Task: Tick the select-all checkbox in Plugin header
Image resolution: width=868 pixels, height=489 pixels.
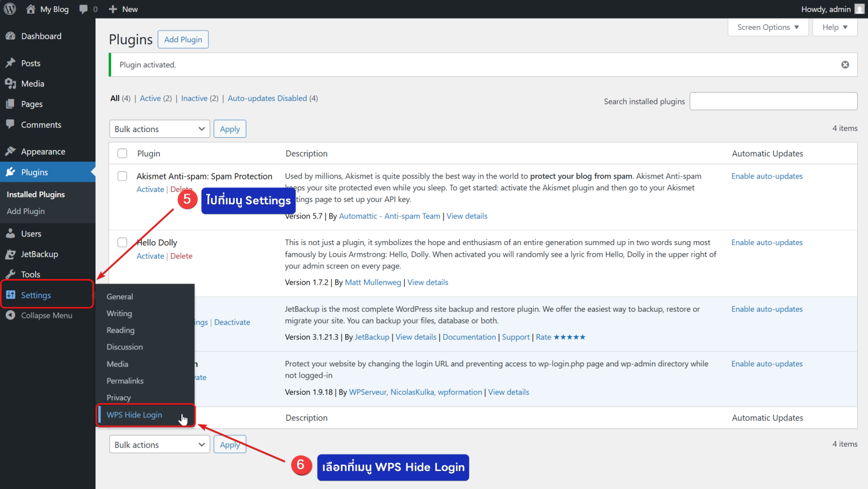Action: coord(122,154)
